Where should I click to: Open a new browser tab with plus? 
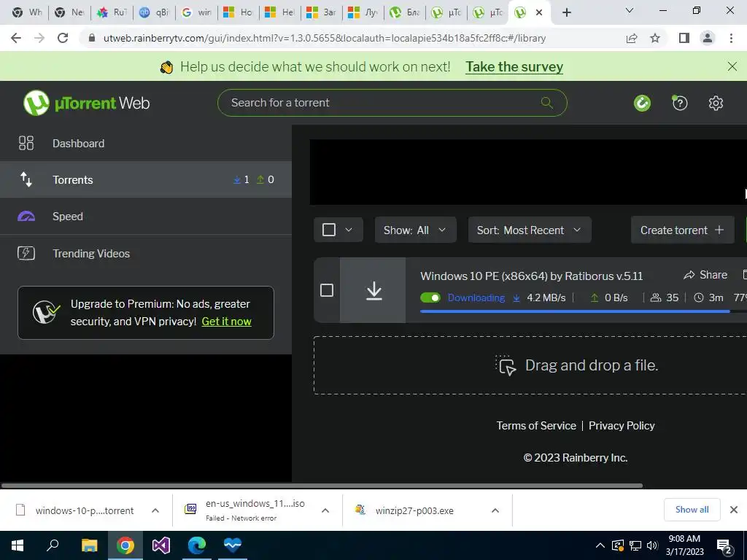[x=566, y=12]
